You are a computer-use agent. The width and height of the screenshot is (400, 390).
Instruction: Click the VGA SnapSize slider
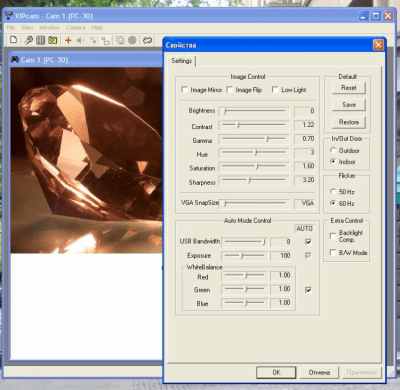coord(254,203)
